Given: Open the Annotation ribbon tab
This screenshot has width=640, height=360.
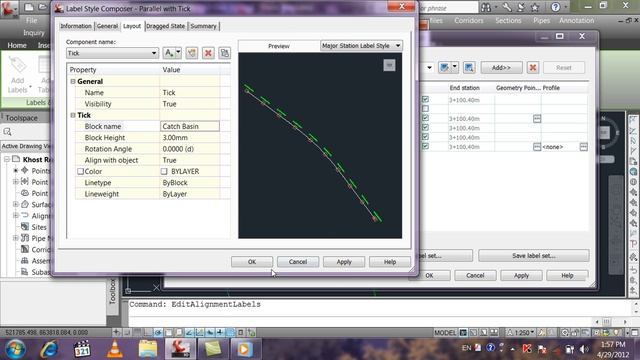Looking at the screenshot, I should click(576, 20).
